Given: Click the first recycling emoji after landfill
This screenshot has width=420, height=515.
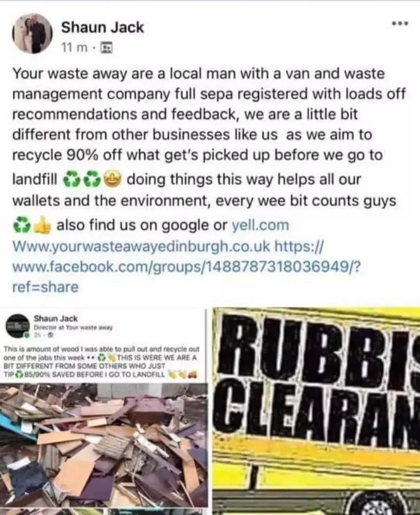Looking at the screenshot, I should [72, 180].
